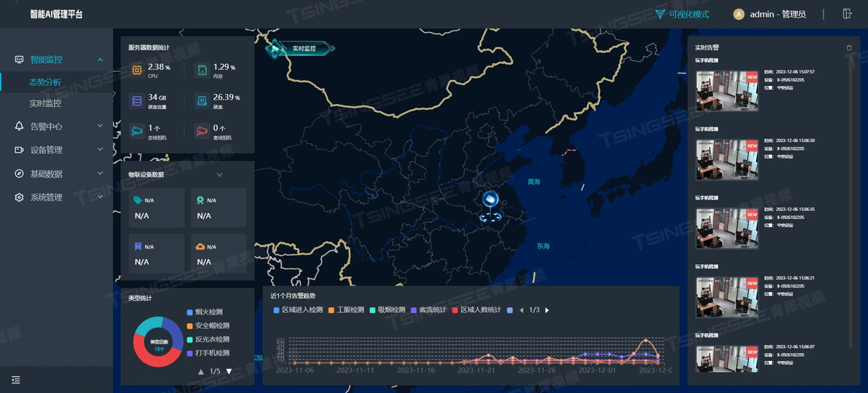
Task: Go to previous page of trend chart legend
Action: click(x=521, y=310)
